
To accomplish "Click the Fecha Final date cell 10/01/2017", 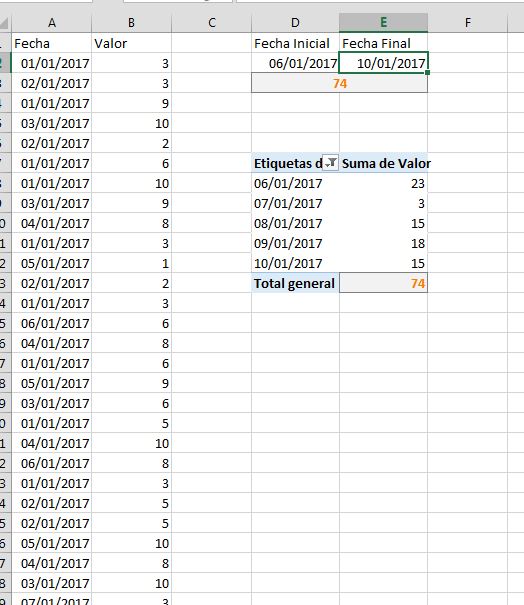I will [384, 63].
